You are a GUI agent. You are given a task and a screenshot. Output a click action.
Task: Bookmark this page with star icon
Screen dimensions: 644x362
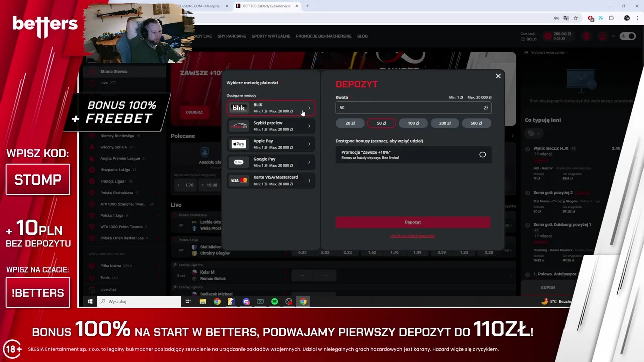pyautogui.click(x=576, y=18)
